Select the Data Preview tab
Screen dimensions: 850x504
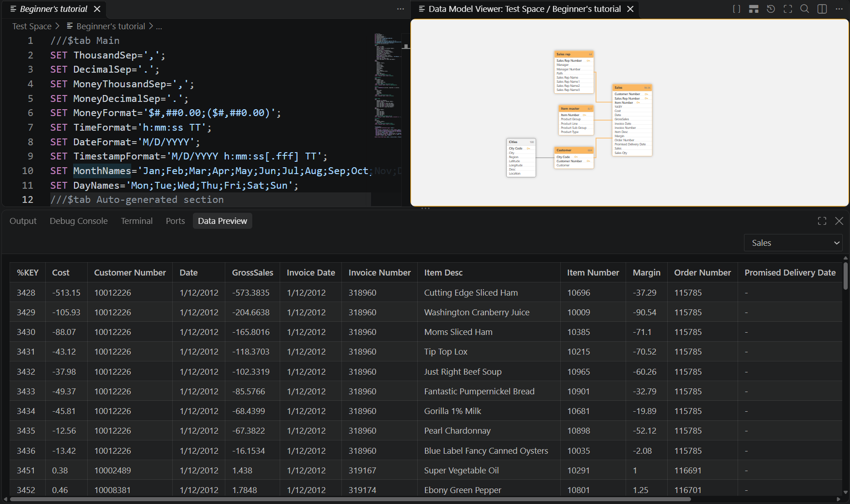pyautogui.click(x=222, y=221)
